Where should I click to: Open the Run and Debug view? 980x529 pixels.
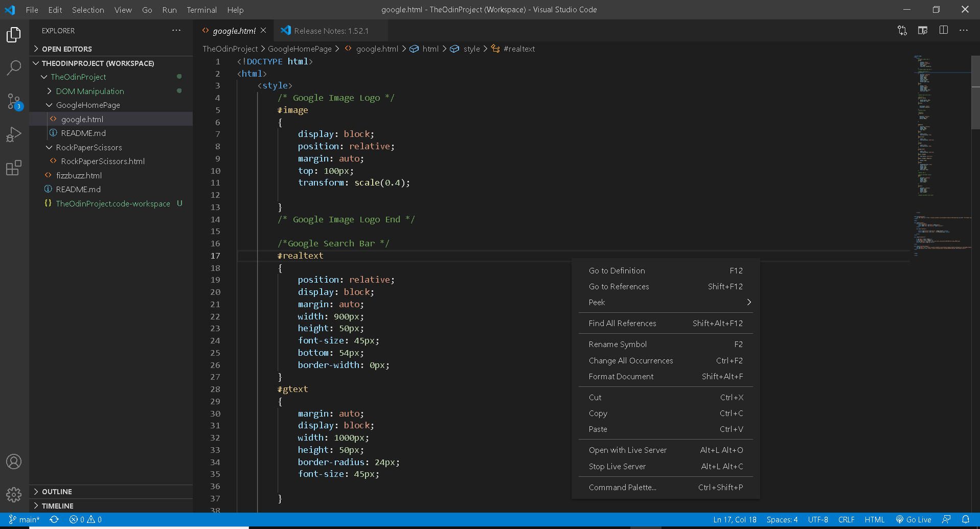pos(14,134)
